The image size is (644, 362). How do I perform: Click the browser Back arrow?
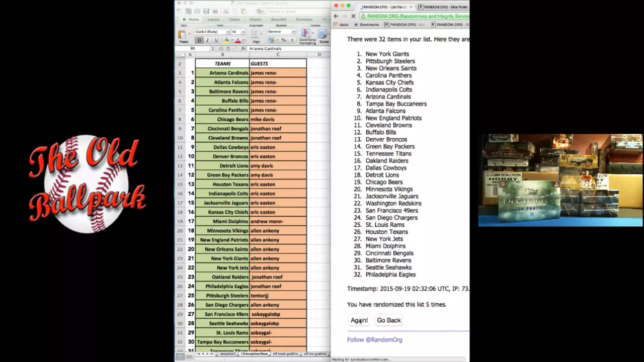coord(336,16)
